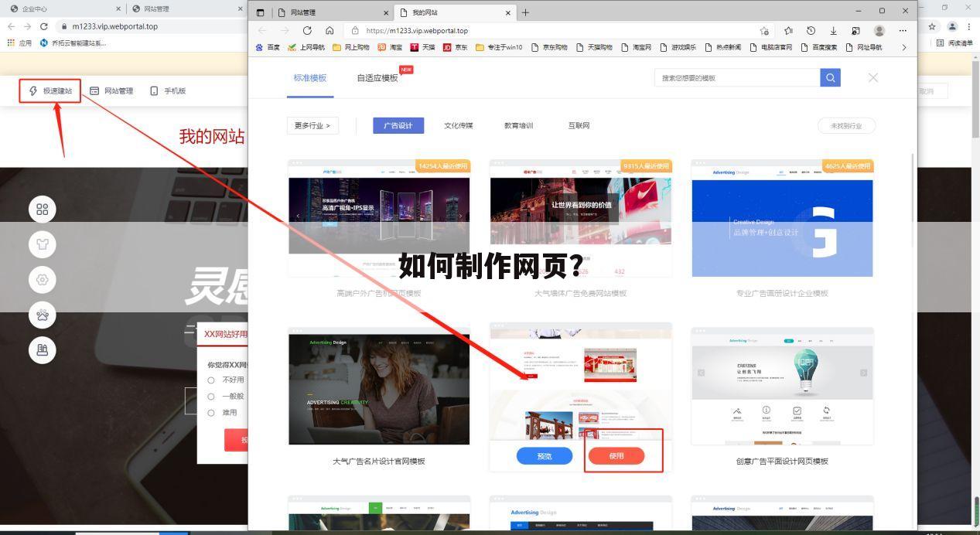The image size is (980, 535).
Task: Close the 我的网站 Edge tab
Action: [508, 12]
